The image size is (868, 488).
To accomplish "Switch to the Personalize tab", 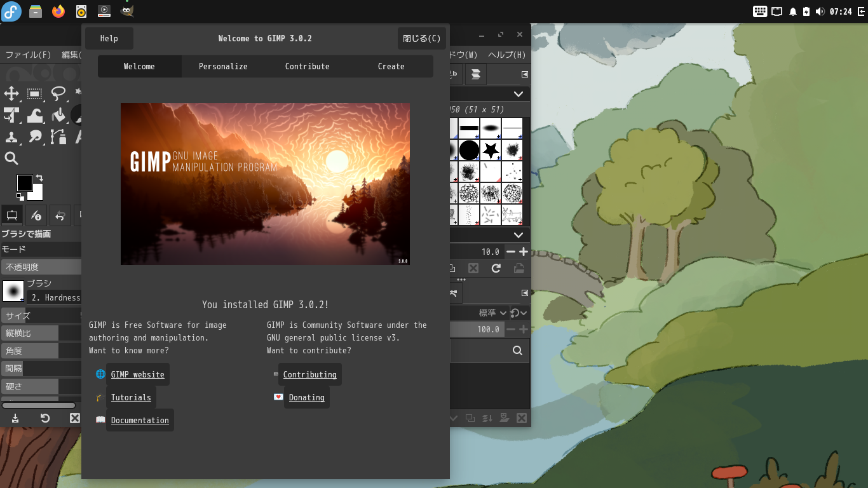I will 223,66.
